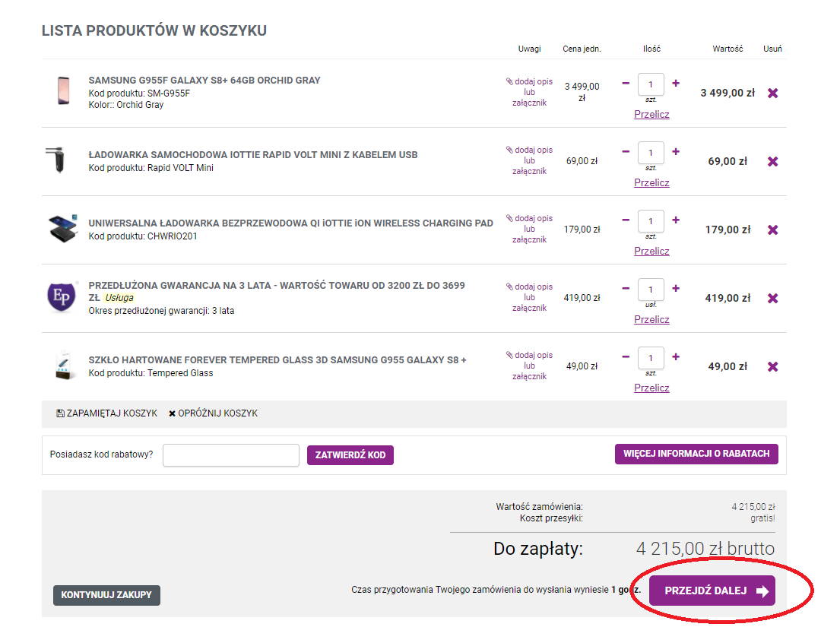
Task: Add note or attachment to wireless charging pad
Action: 529,230
